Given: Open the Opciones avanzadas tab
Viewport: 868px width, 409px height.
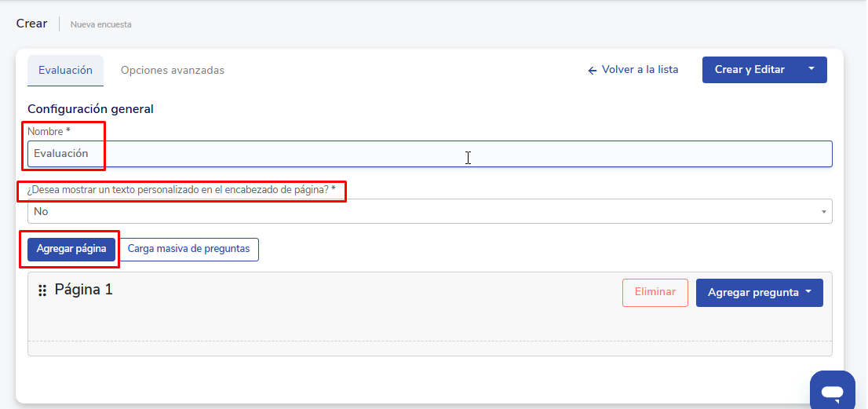Looking at the screenshot, I should tap(173, 70).
